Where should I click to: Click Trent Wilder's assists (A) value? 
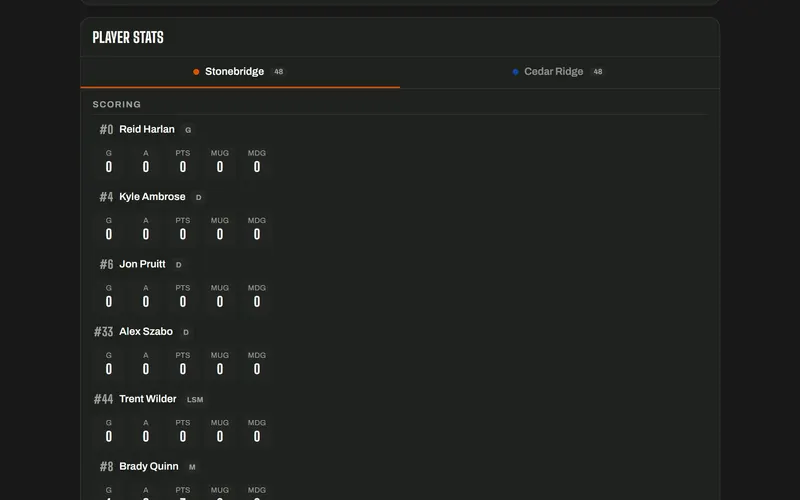(146, 436)
